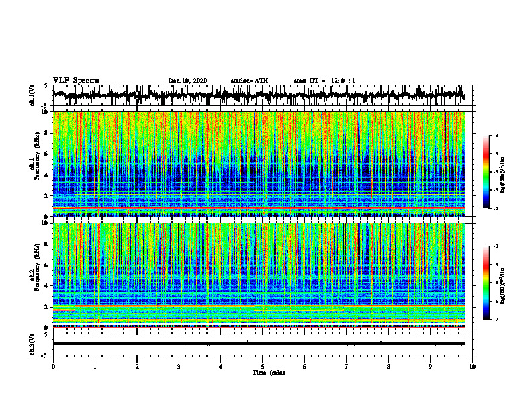
Task: Click the "4" kHz tick on ch.2 spectrogram
Action: 47,286
